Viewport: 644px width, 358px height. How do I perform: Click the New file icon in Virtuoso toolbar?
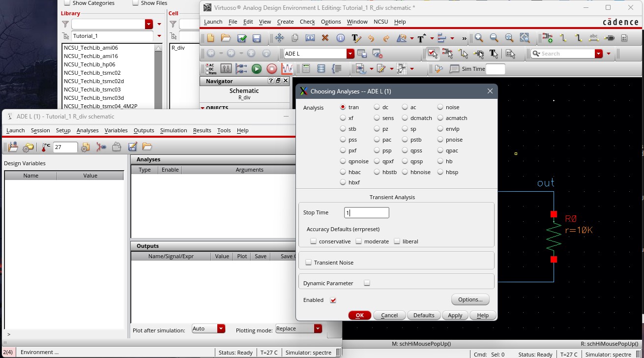(x=210, y=38)
